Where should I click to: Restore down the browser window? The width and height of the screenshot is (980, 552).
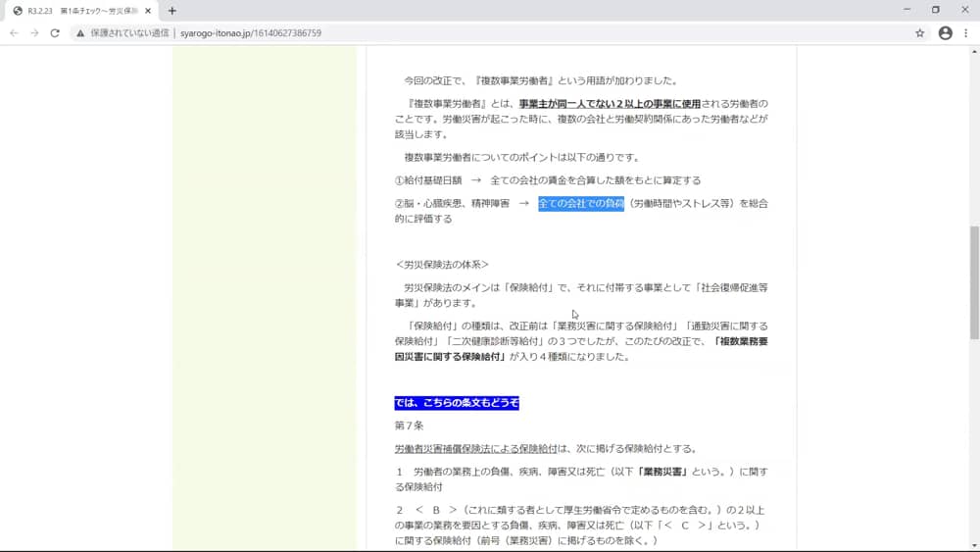click(x=936, y=10)
